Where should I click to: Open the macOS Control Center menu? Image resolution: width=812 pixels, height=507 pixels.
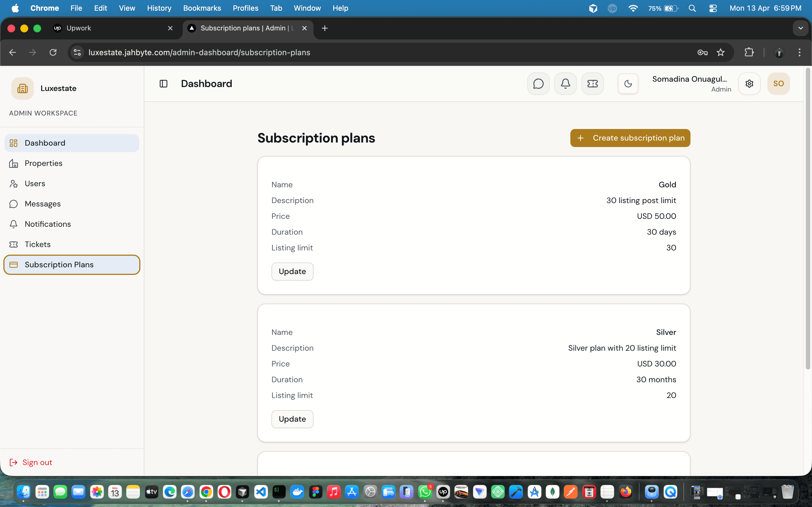pyautogui.click(x=713, y=8)
